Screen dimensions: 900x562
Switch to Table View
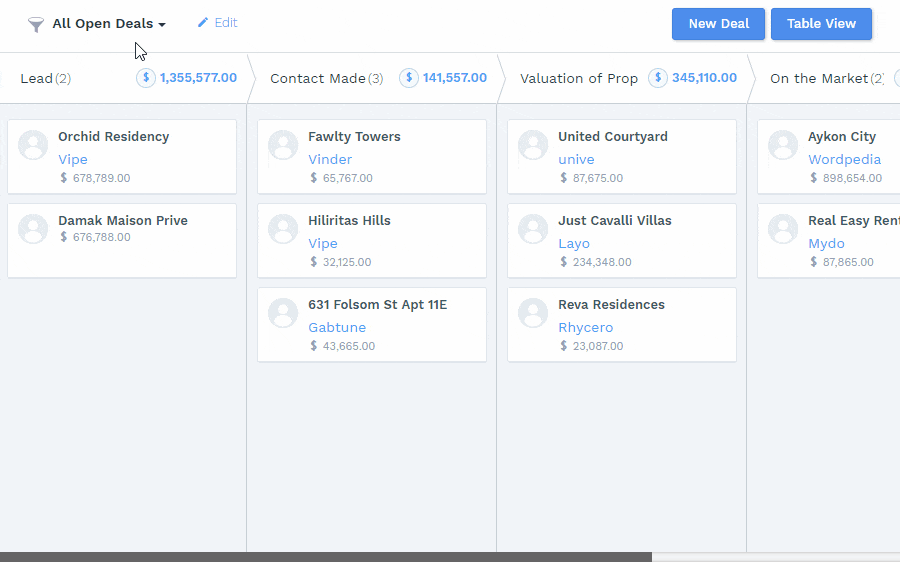[821, 24]
